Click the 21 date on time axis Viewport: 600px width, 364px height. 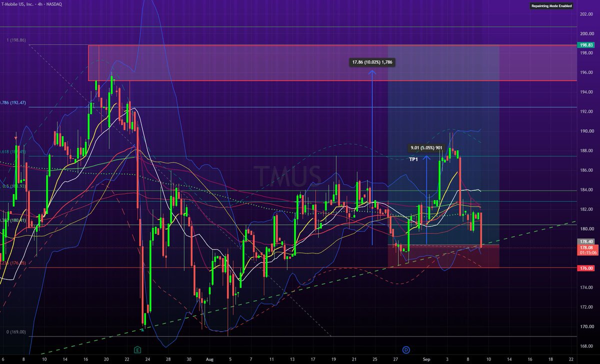pyautogui.click(x=354, y=359)
